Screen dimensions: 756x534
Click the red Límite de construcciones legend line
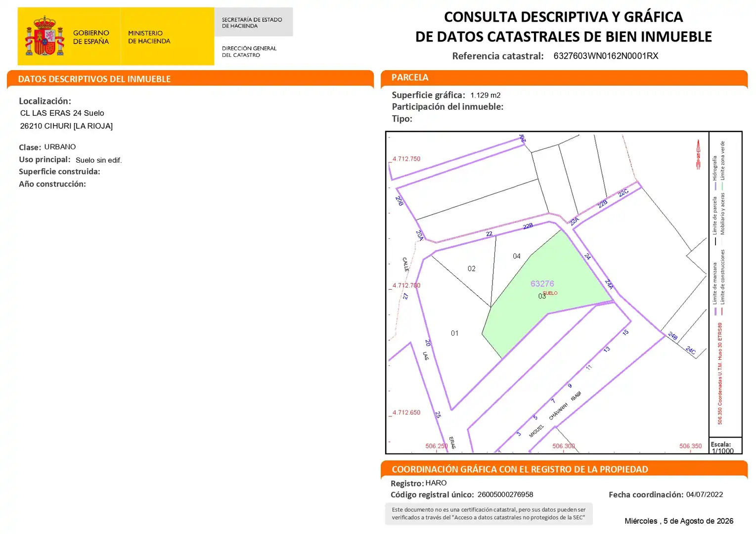pos(722,311)
